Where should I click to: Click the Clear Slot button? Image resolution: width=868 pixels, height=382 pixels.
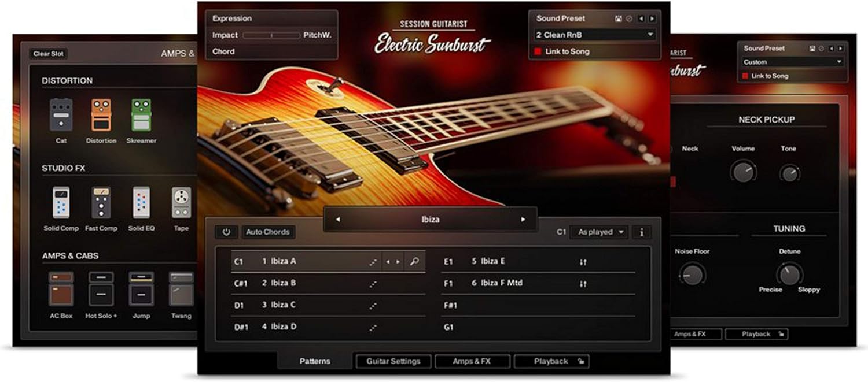pyautogui.click(x=49, y=54)
